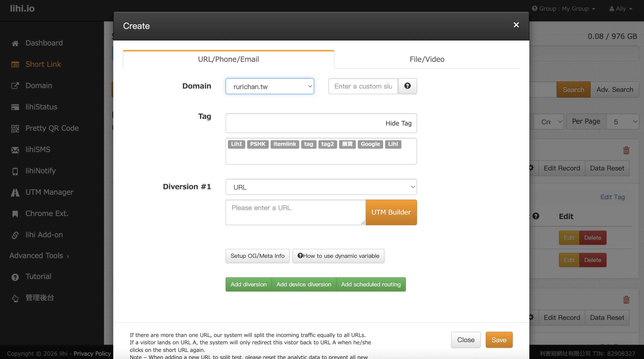Click the orange Save button
Viewport: 644px width, 359px height.
tap(499, 340)
